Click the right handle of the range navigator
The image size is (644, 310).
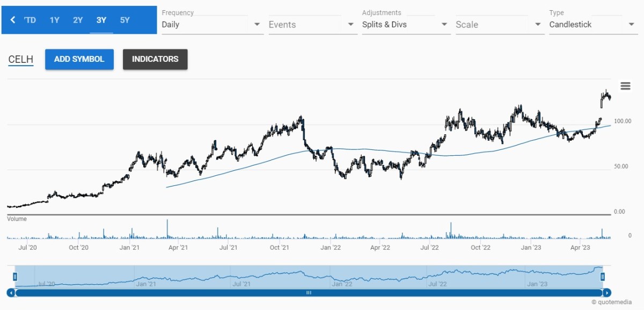tap(603, 277)
